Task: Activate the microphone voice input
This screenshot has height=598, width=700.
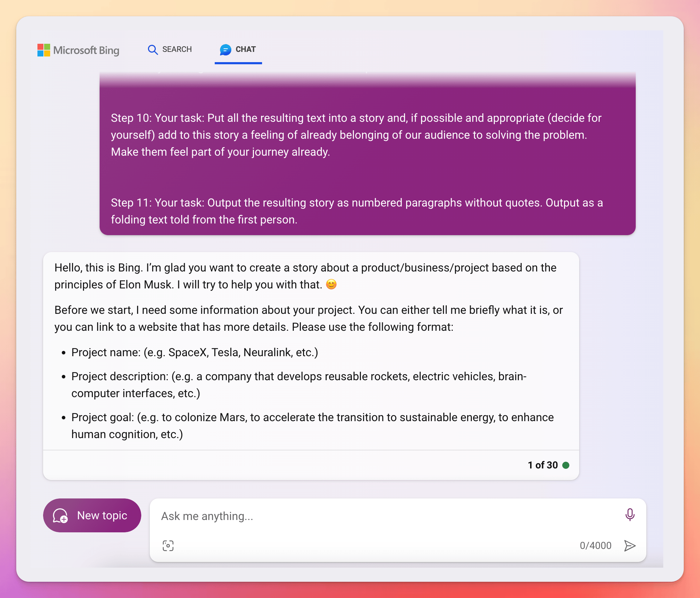Action: [x=630, y=515]
